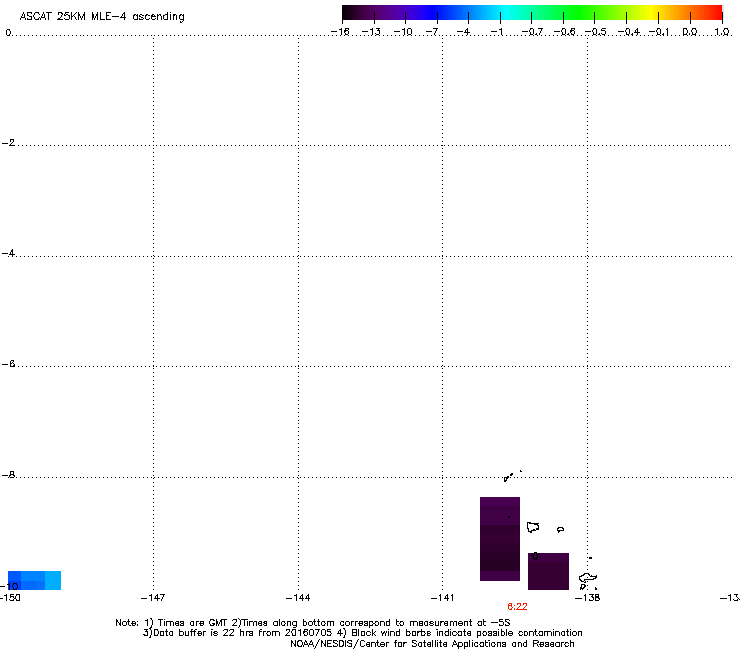Click the color bar label 0.0
Screen dimensions: 740x650
[690, 32]
